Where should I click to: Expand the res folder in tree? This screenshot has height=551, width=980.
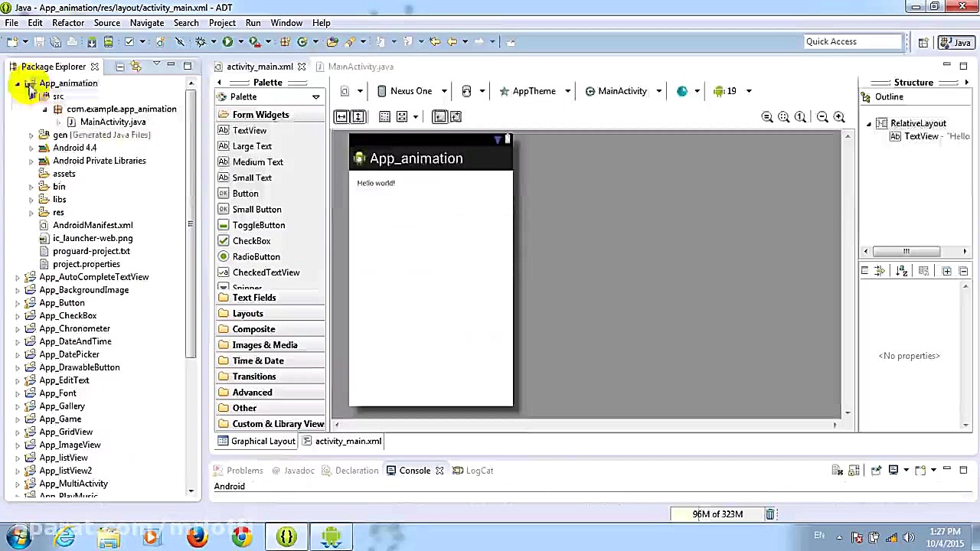[31, 213]
